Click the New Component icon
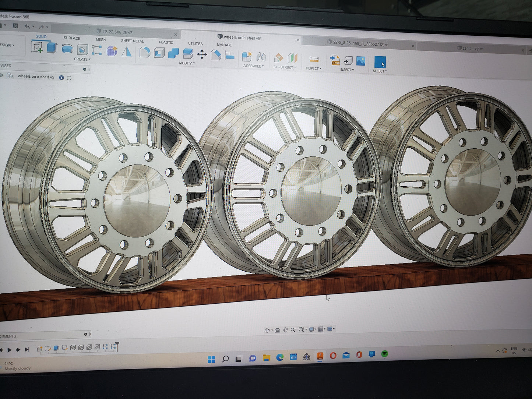The width and height of the screenshot is (532, 399). click(247, 56)
